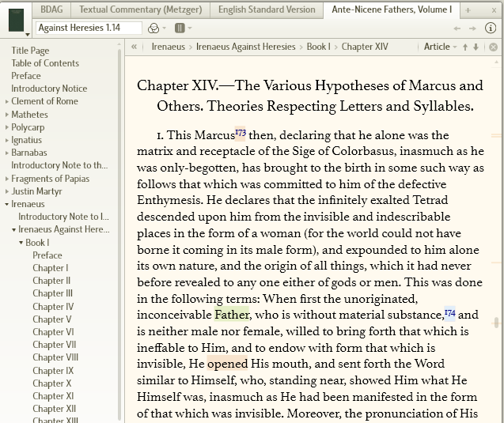Expand the Ignatius tree node

(x=7, y=140)
